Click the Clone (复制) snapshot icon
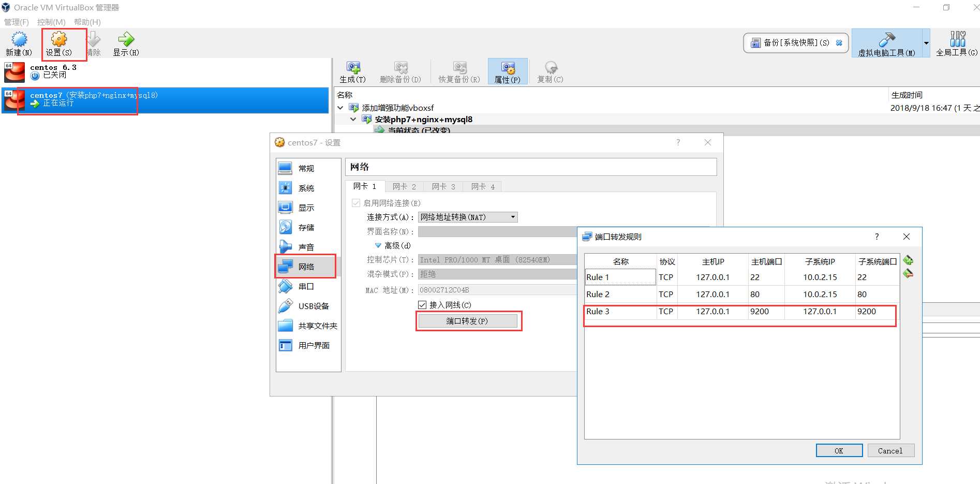 pyautogui.click(x=550, y=71)
